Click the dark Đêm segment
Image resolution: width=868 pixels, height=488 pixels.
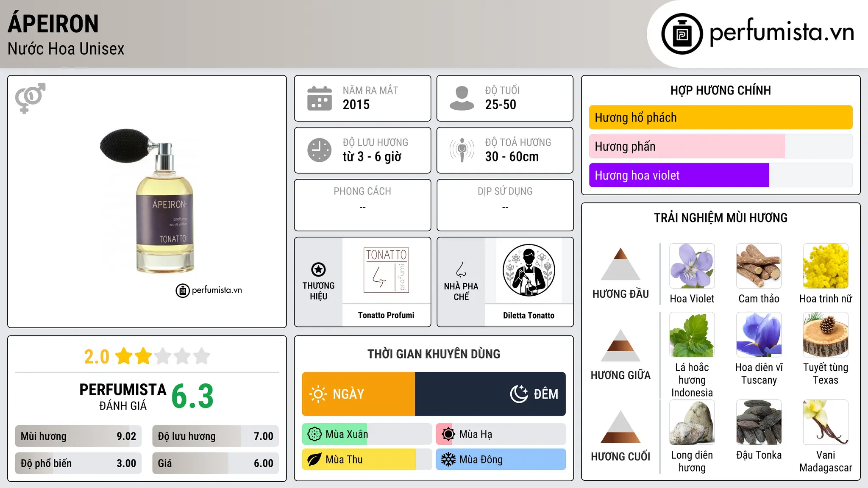pyautogui.click(x=490, y=394)
